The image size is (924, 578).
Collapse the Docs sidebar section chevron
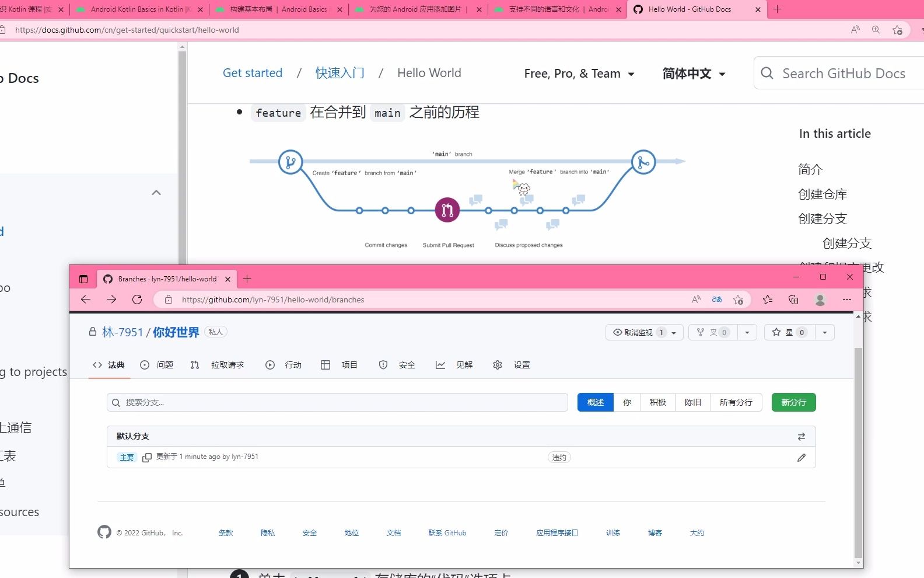click(156, 193)
